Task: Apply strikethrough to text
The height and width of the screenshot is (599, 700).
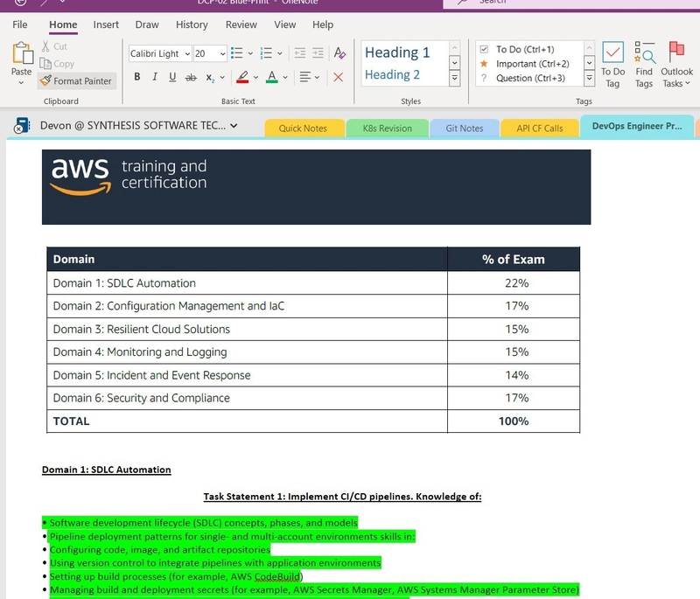Action: tap(191, 78)
